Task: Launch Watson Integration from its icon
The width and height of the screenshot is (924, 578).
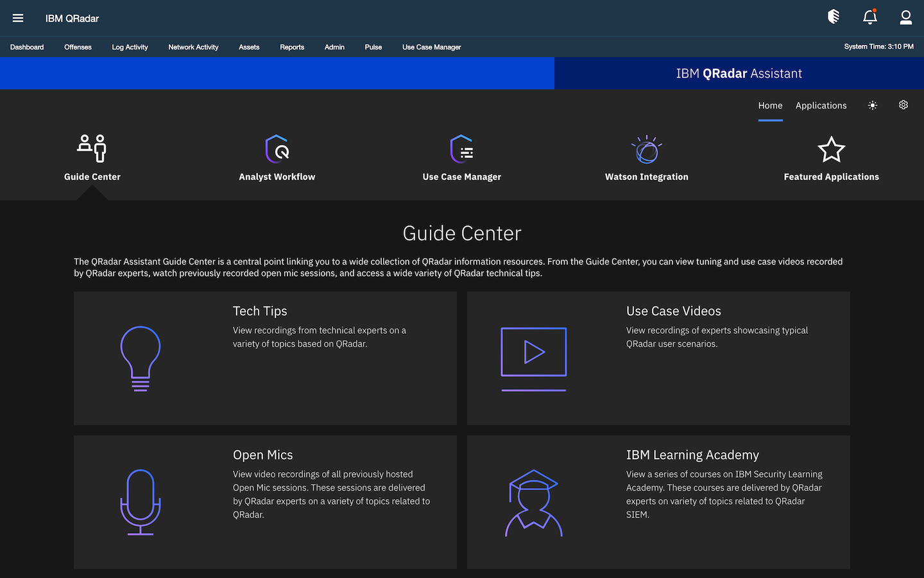Action: tap(646, 148)
